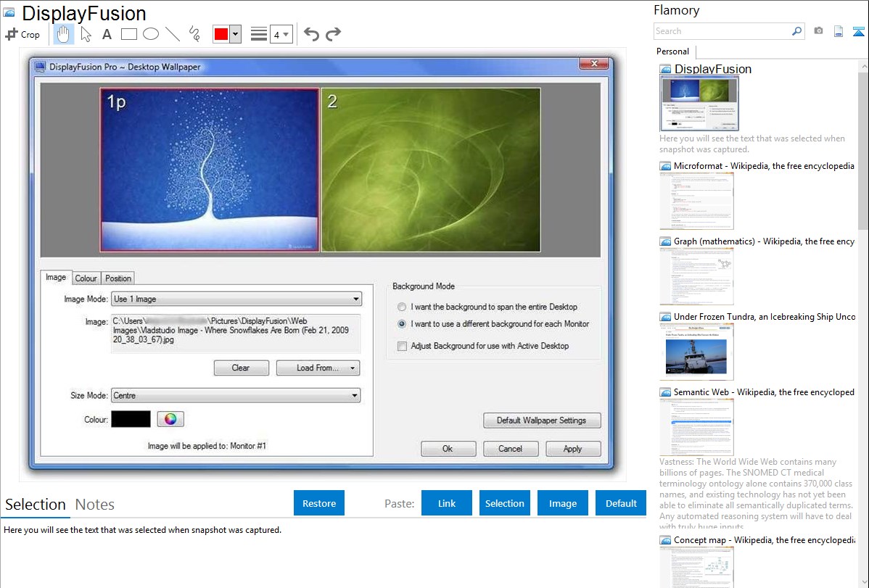
Task: Click the icon beside Graph (mathematics) snapshot
Action: (665, 241)
